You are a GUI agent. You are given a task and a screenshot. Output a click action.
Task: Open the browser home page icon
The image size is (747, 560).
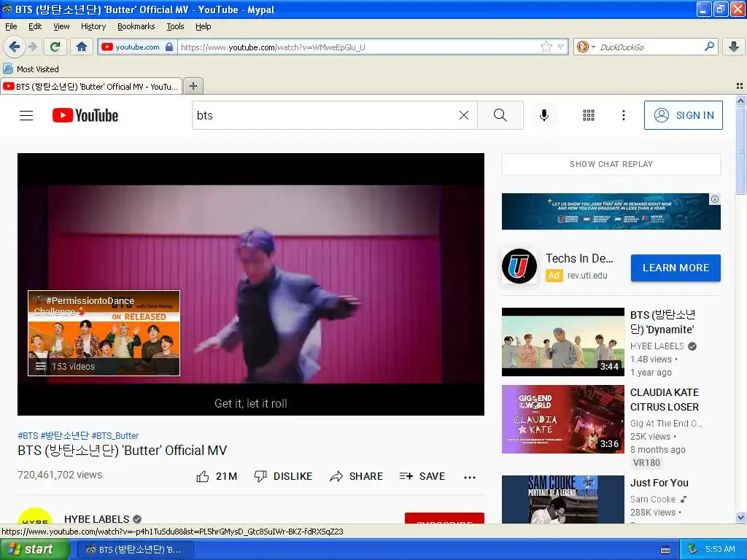(82, 47)
